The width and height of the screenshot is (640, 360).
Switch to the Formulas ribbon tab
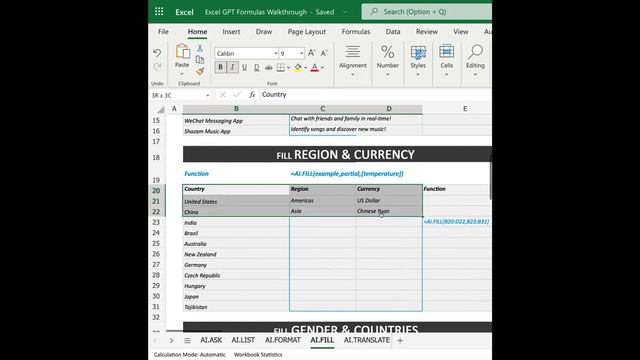[x=356, y=31]
